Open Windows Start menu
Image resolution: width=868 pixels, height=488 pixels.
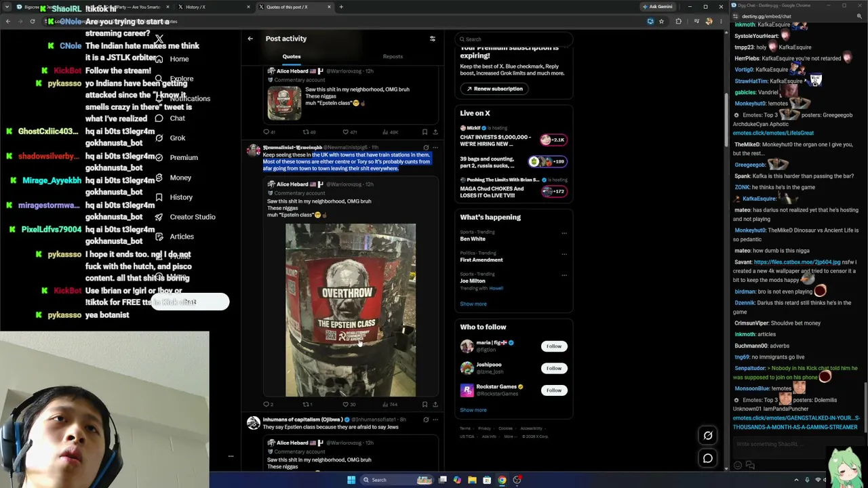pyautogui.click(x=351, y=480)
